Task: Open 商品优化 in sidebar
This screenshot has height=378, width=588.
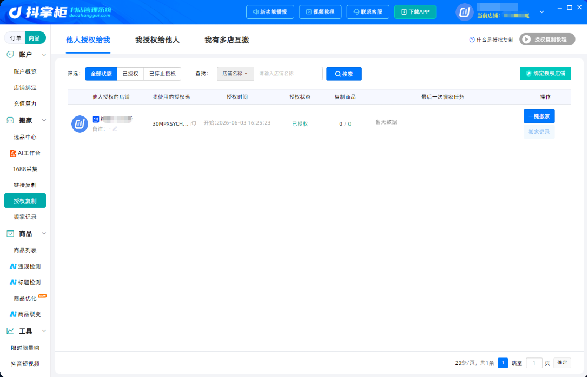Action: click(25, 298)
